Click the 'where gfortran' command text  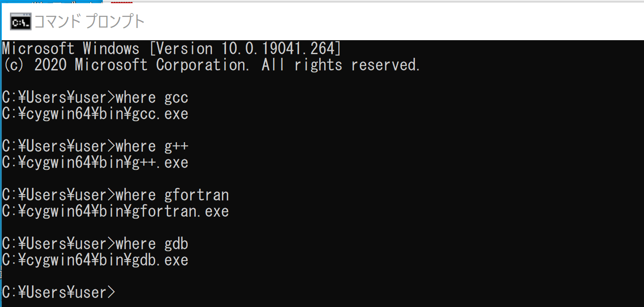click(x=172, y=195)
